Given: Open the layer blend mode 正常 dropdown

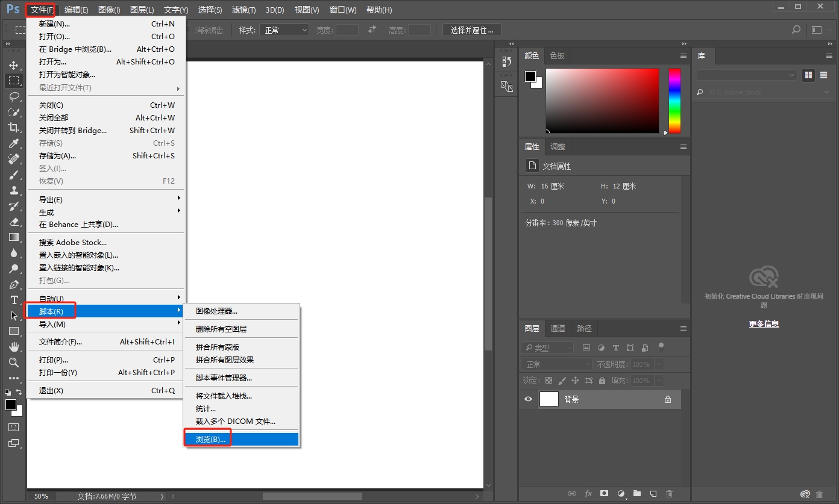Looking at the screenshot, I should click(x=556, y=364).
